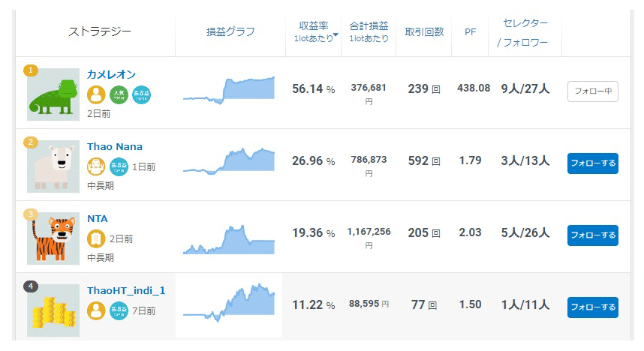Follow Thao Nana with フォローする button
Image resolution: width=644 pixels, height=351 pixels.
[x=593, y=163]
